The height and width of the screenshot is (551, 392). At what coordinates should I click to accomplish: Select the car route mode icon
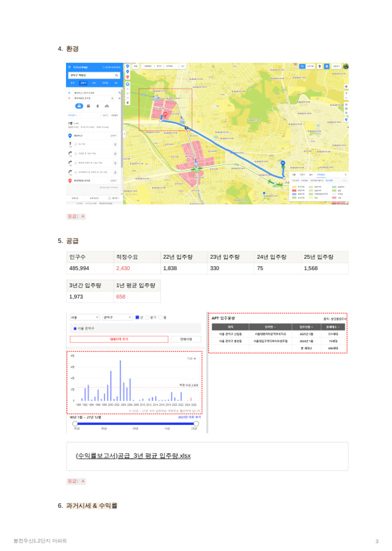(80, 106)
